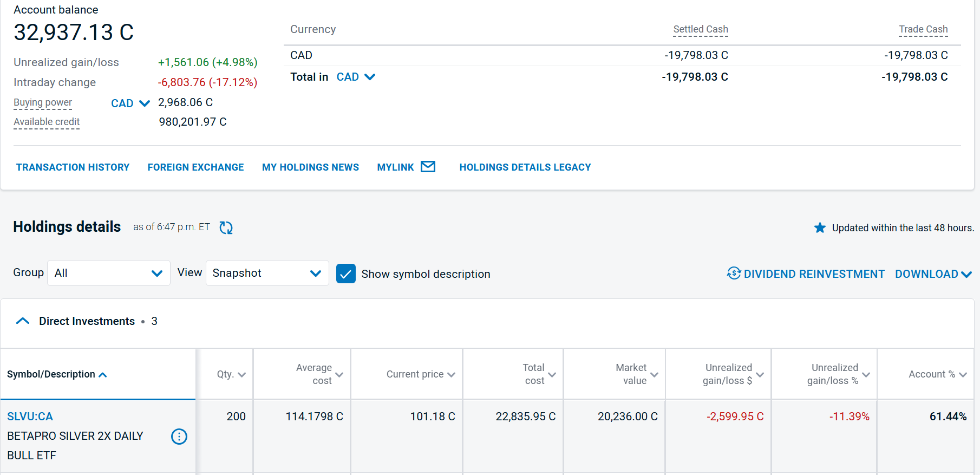Sort by the Qty. column header
This screenshot has height=475, width=980.
(x=231, y=374)
